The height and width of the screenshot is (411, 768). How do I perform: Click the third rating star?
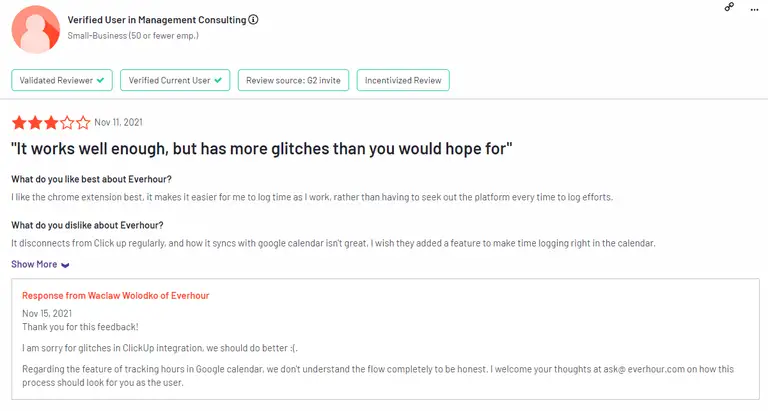(x=51, y=123)
